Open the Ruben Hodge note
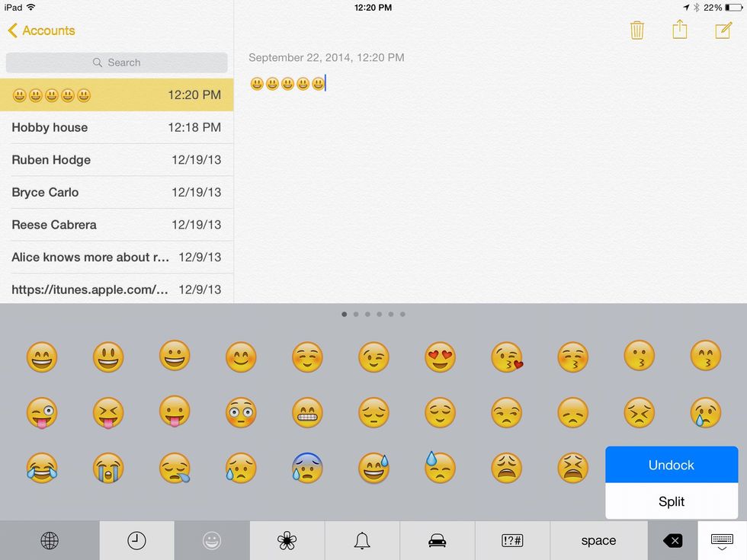 [117, 160]
